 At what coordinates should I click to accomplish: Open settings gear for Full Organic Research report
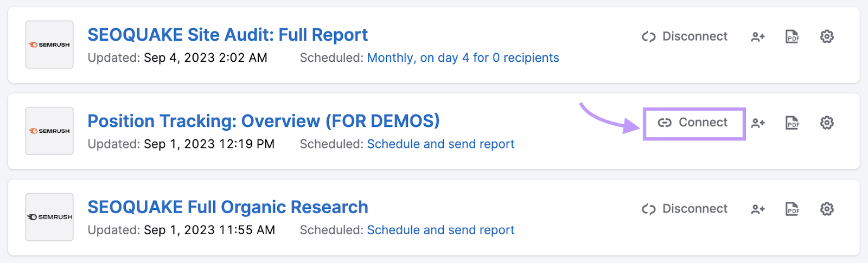(827, 209)
